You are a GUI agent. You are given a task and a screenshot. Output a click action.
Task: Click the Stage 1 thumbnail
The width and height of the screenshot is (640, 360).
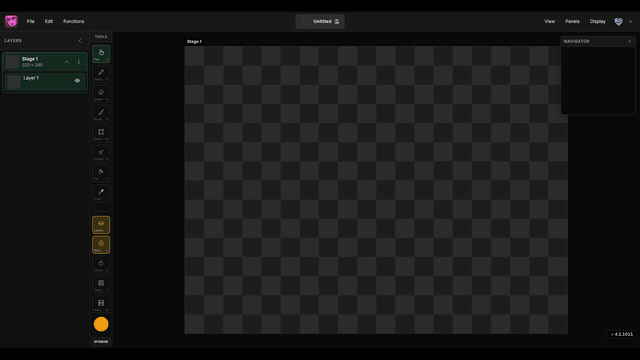(x=13, y=62)
